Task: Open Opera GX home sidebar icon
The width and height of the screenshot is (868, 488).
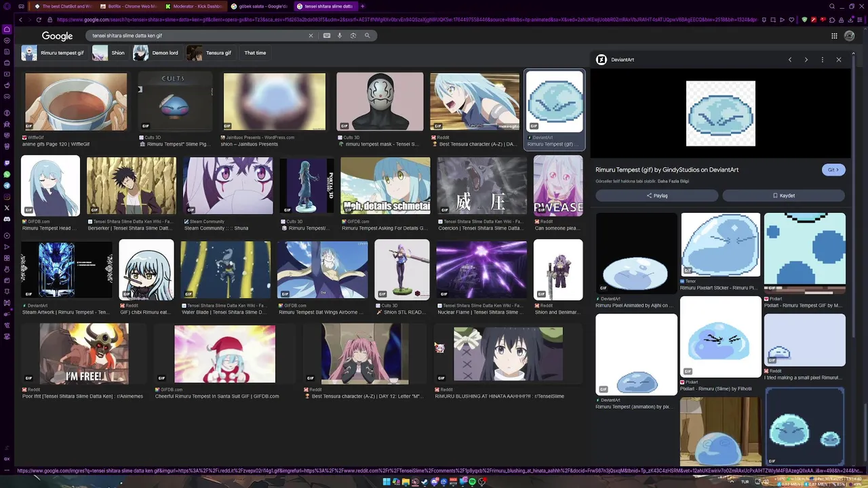Action: coord(7,29)
